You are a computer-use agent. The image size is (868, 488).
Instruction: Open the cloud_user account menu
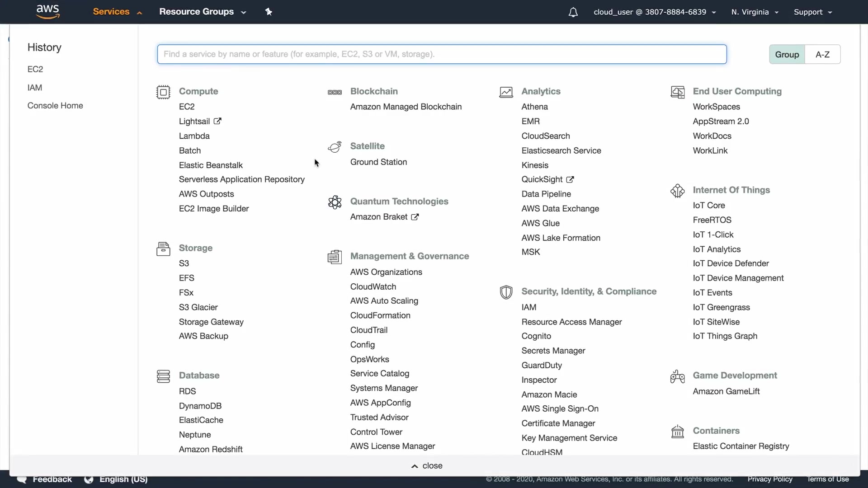(654, 12)
